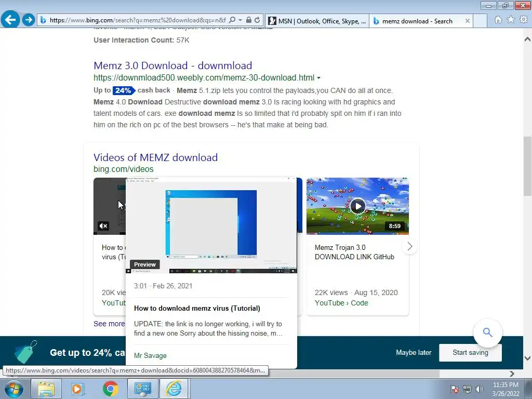Image resolution: width=532 pixels, height=399 pixels.
Task: Go back using the browser Back arrow
Action: [10, 19]
